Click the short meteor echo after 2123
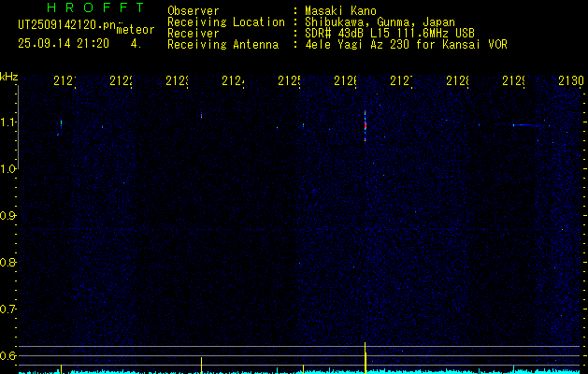 pos(201,115)
